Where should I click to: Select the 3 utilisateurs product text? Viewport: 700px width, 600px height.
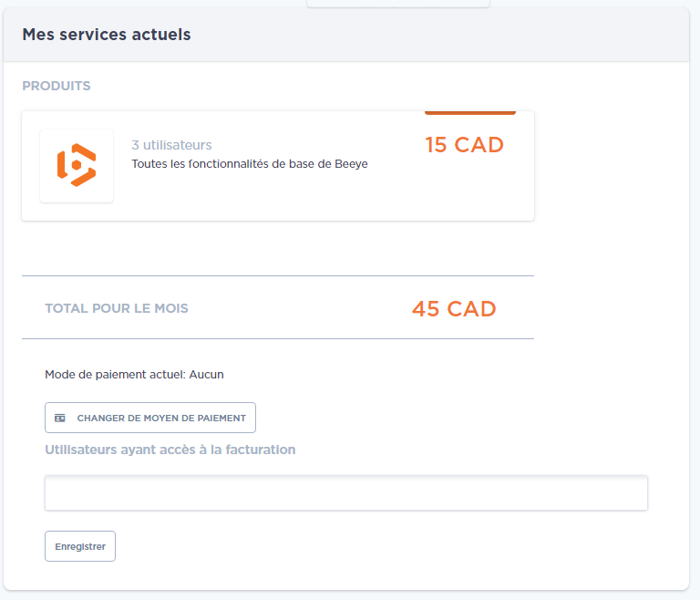(171, 145)
